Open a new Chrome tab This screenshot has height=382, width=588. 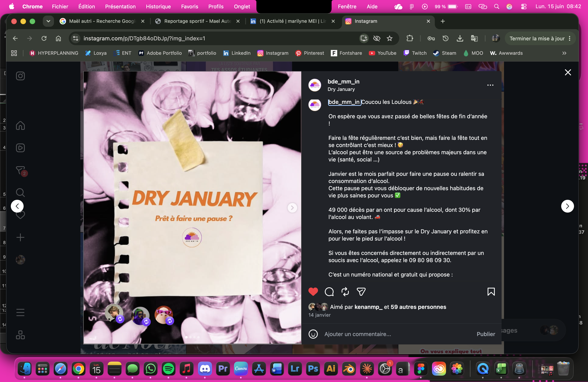tap(443, 21)
